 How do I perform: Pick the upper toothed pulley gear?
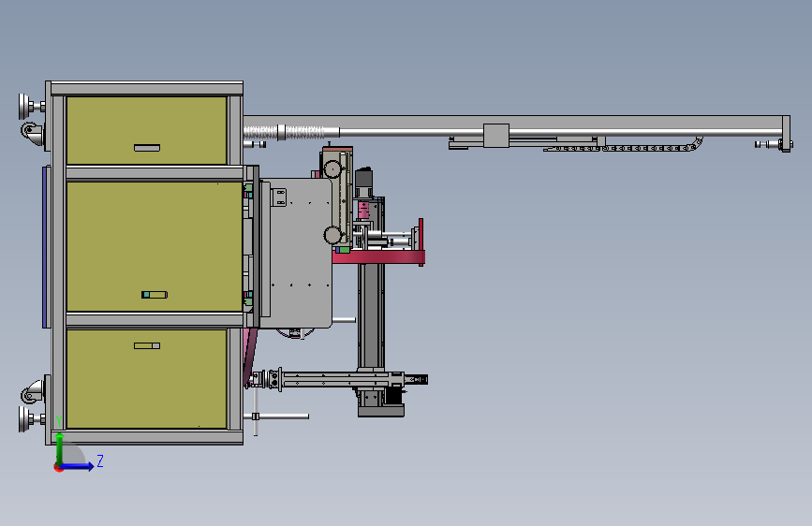pyautogui.click(x=332, y=168)
